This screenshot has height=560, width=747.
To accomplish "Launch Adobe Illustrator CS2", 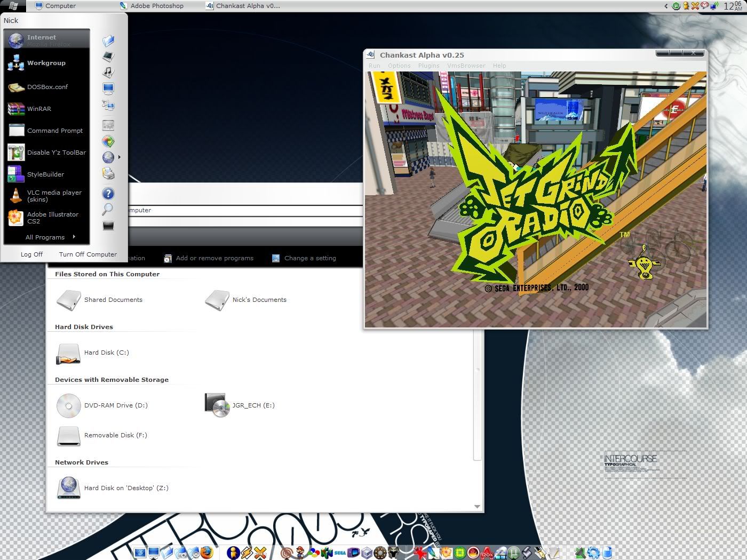I will pyautogui.click(x=47, y=218).
